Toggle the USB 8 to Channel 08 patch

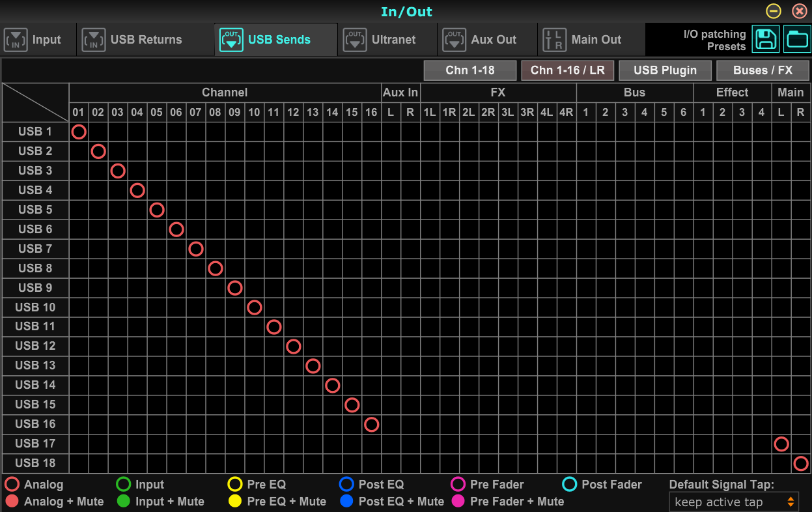point(216,268)
